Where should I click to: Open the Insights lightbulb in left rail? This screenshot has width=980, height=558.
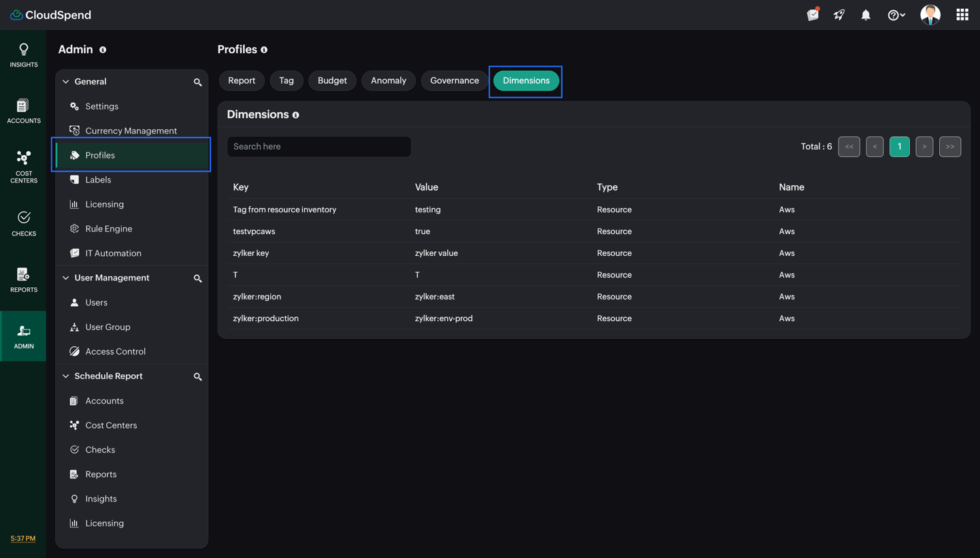click(x=23, y=55)
